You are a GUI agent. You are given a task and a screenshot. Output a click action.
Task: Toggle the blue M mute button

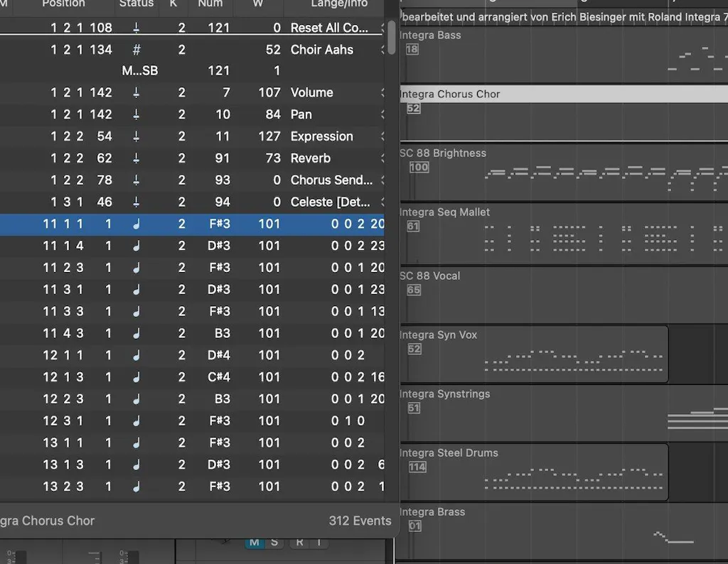coord(255,542)
